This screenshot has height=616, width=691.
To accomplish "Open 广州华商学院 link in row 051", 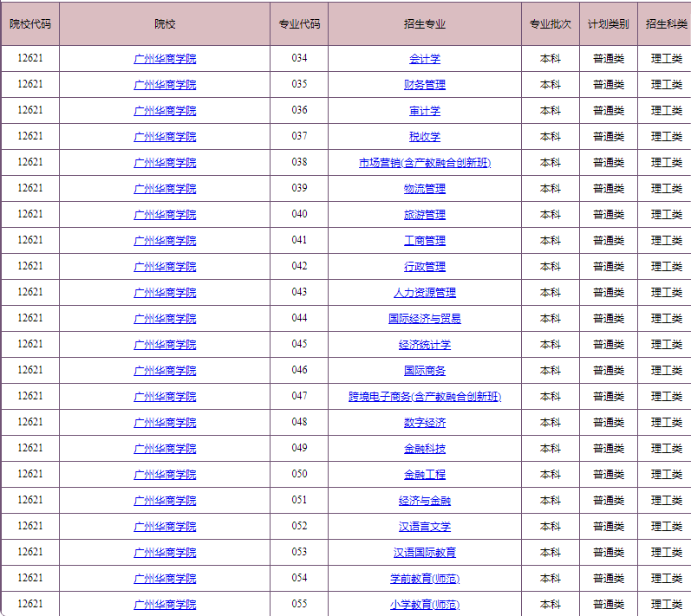I will [165, 500].
